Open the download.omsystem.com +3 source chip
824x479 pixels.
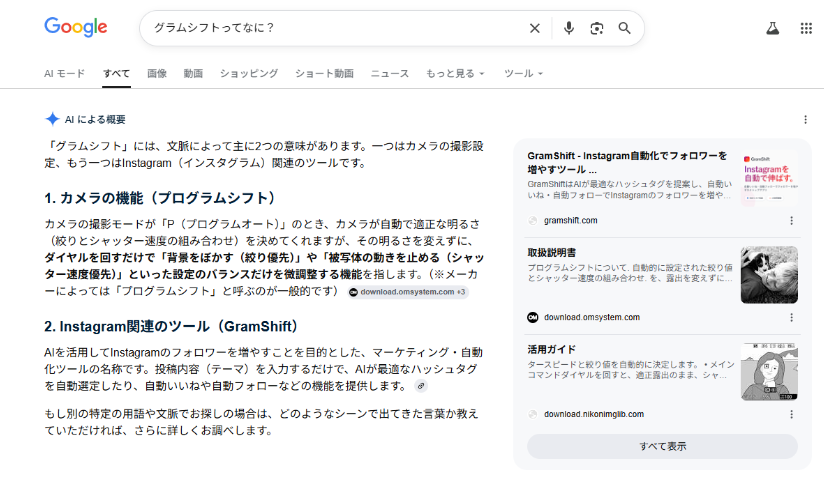[x=408, y=292]
